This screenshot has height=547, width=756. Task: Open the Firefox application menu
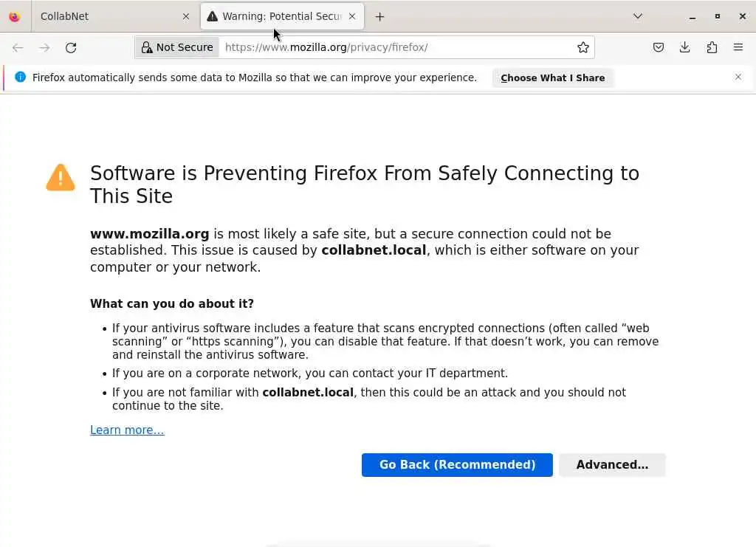tap(738, 47)
